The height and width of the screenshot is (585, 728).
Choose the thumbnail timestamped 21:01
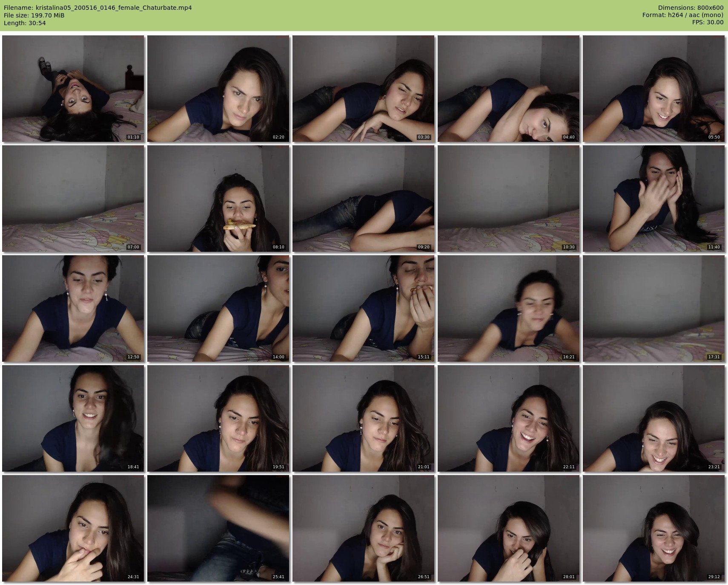point(364,418)
